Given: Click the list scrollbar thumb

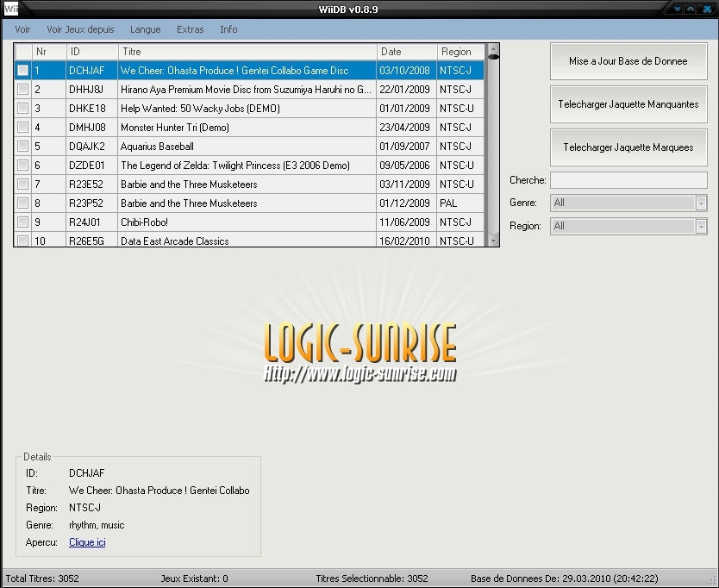Looking at the screenshot, I should click(493, 57).
